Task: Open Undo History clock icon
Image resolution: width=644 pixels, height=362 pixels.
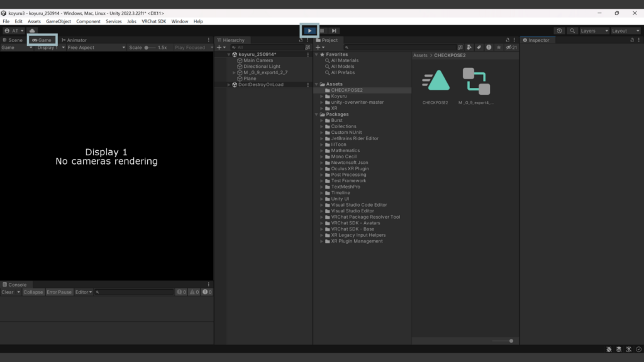Action: (560, 30)
